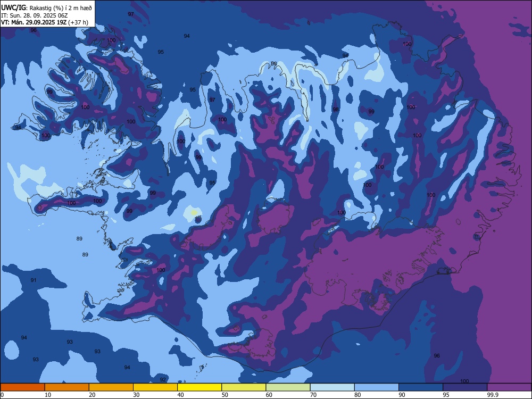Viewport: 532px width, 399px height.
Task: Choose the light blue 80–90 legend swatch
Action: 377,387
